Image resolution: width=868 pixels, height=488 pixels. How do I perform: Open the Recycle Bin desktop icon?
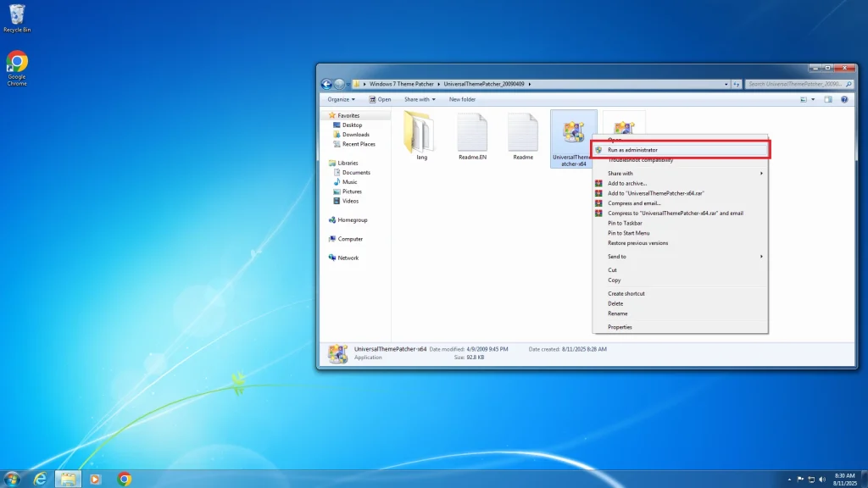17,19
